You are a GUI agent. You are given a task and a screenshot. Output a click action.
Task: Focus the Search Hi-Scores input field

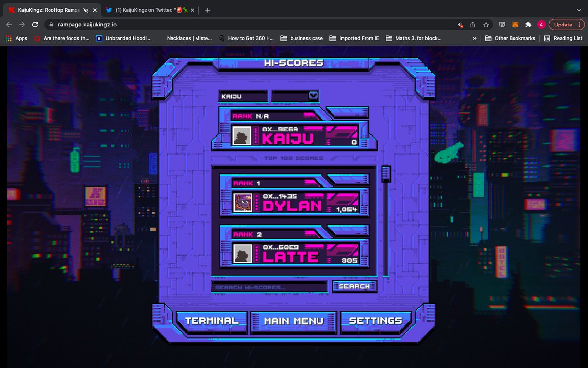(x=269, y=287)
